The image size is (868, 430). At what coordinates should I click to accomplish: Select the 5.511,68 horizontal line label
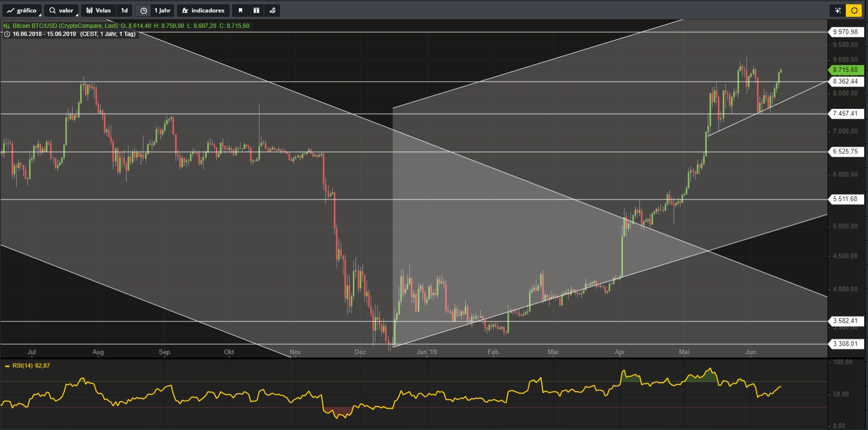(845, 199)
